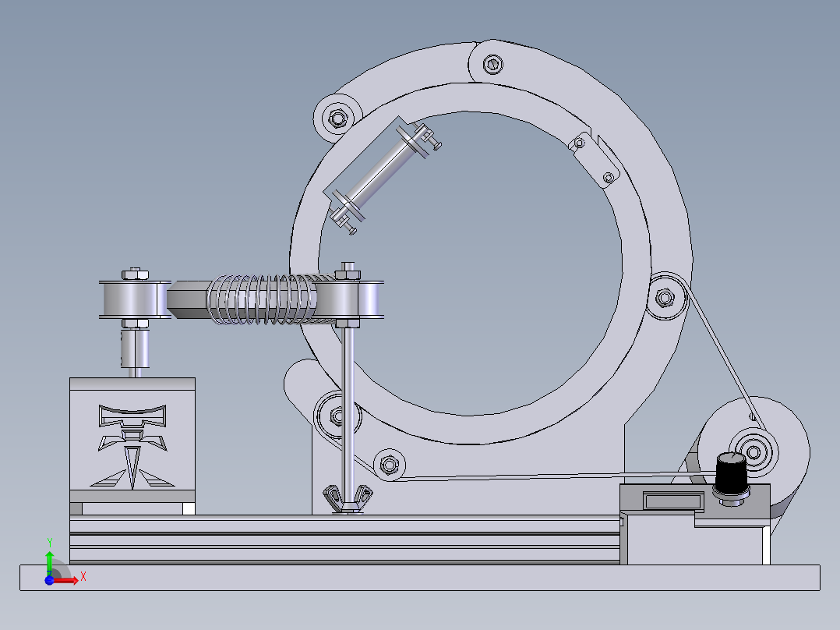Select the aluminum extrusion rail
The width and height of the screenshot is (840, 630).
[x=344, y=540]
